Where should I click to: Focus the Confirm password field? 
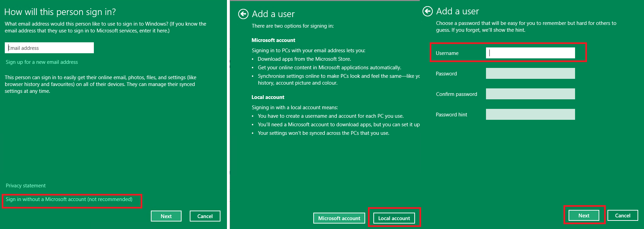click(x=530, y=94)
